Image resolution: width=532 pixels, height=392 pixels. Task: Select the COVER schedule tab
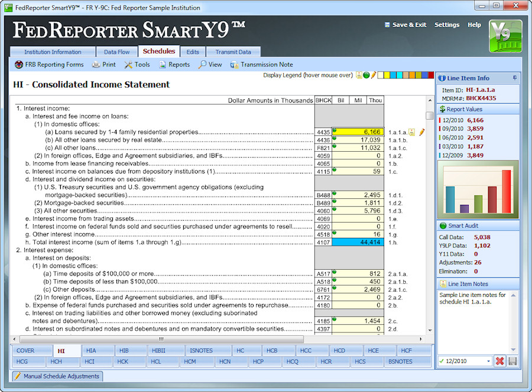point(33,351)
